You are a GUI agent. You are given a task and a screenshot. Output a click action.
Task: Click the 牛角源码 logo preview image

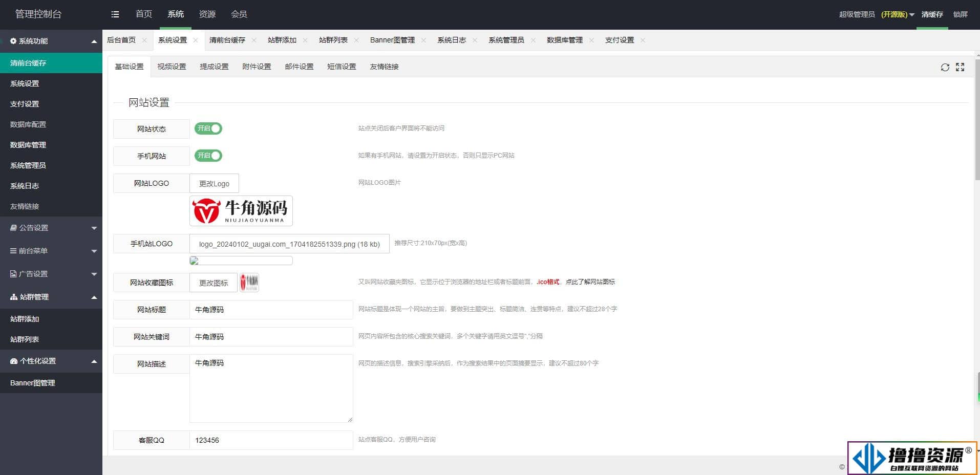pyautogui.click(x=241, y=211)
